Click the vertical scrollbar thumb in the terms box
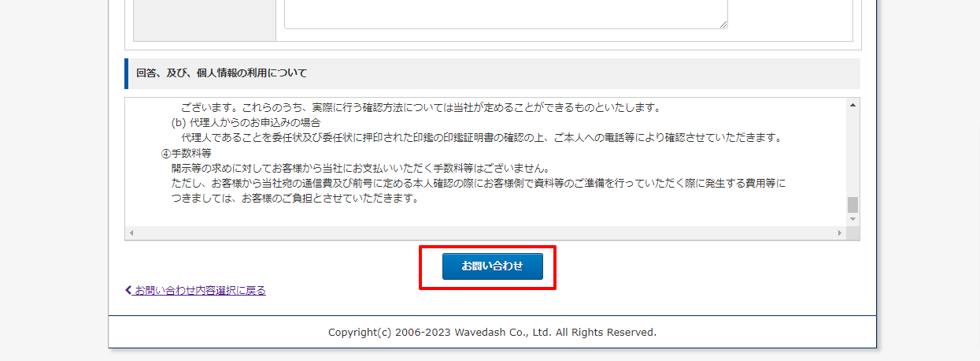The width and height of the screenshot is (980, 361). click(852, 205)
